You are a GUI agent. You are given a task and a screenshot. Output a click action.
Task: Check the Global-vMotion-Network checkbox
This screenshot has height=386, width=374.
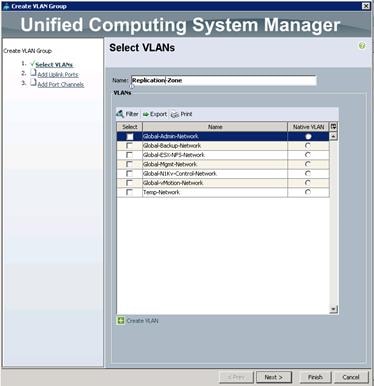tap(129, 183)
